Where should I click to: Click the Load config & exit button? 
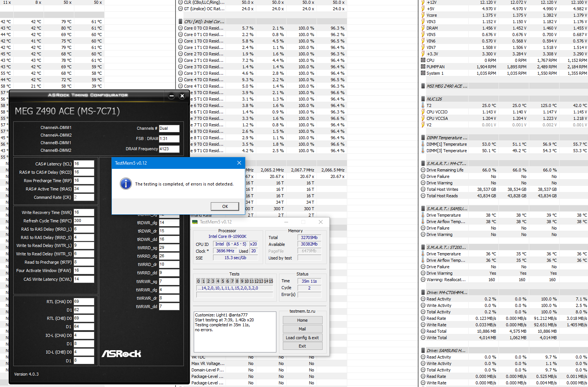pyautogui.click(x=302, y=338)
